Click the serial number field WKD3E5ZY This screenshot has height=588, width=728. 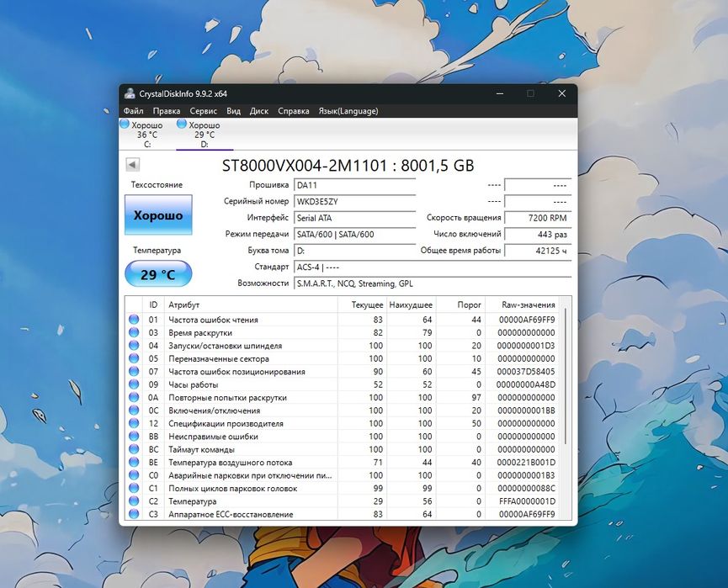coord(354,201)
